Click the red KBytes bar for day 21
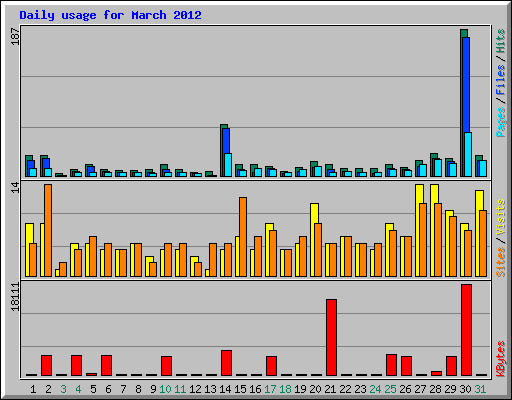512x400 pixels. pos(331,337)
